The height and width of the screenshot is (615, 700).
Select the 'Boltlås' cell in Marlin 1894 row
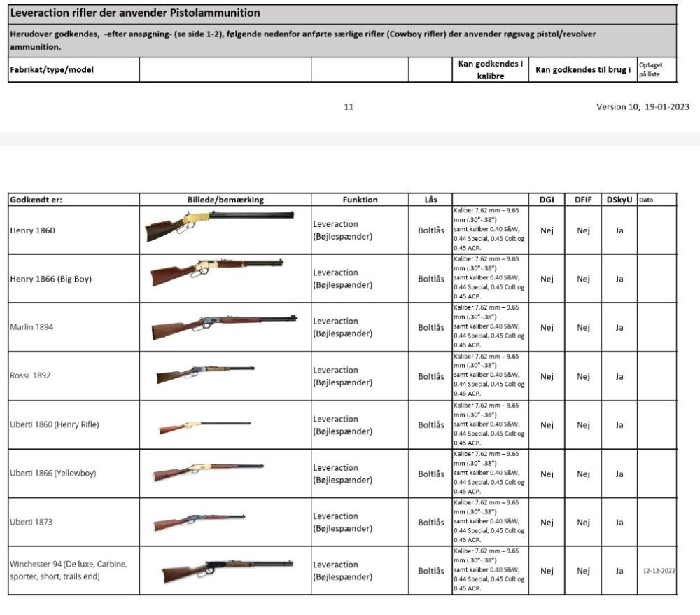pyautogui.click(x=430, y=327)
